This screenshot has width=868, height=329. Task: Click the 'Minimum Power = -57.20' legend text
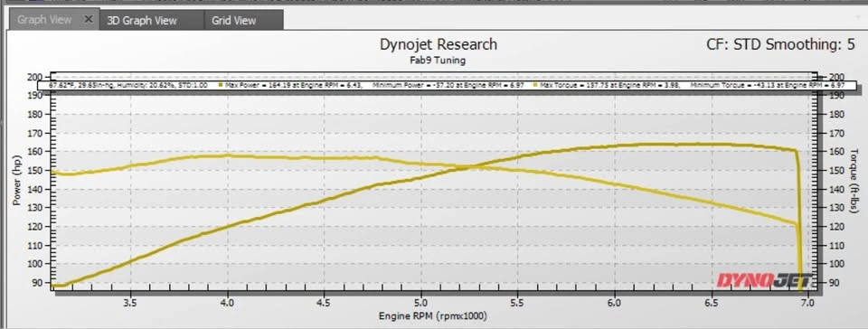point(448,86)
